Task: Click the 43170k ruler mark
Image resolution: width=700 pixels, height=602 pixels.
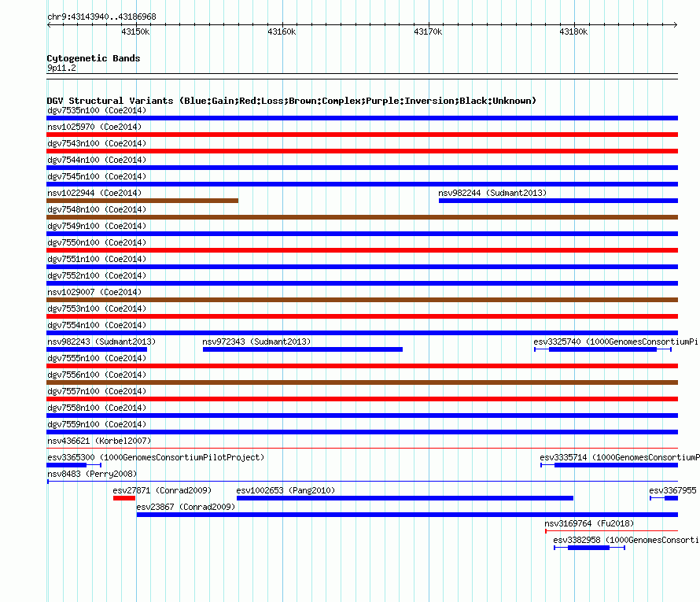Action: pos(428,31)
